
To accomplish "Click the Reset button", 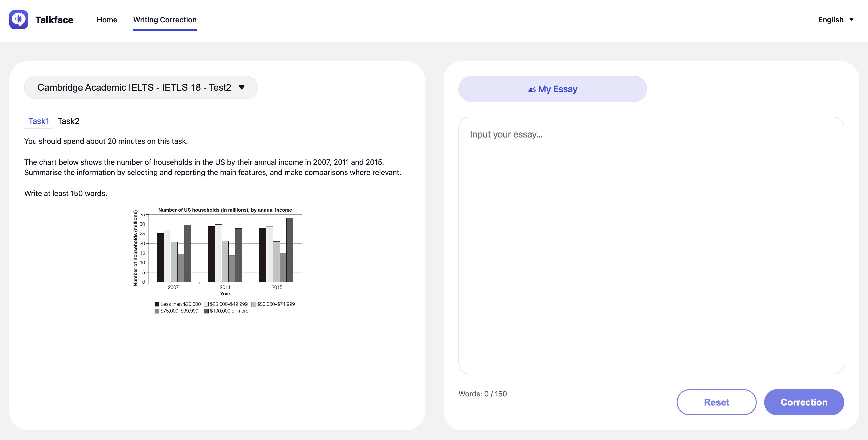I will (716, 402).
